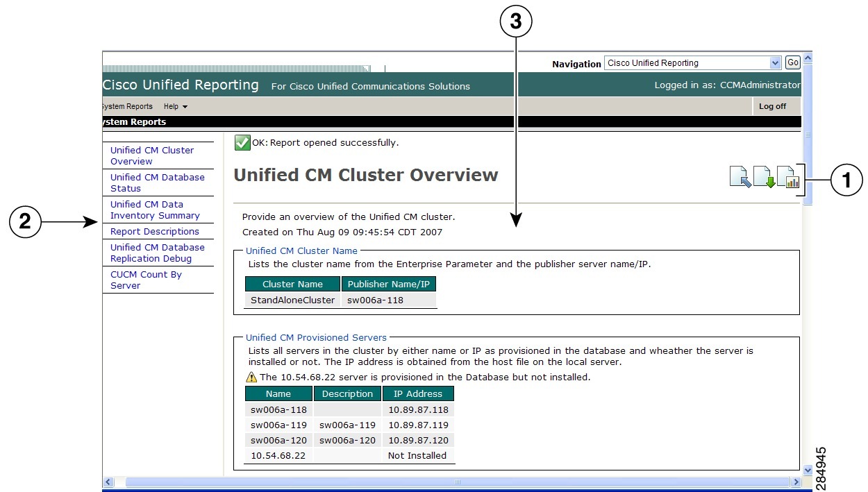Open the Report Descriptions link
The width and height of the screenshot is (868, 492).
click(x=155, y=231)
